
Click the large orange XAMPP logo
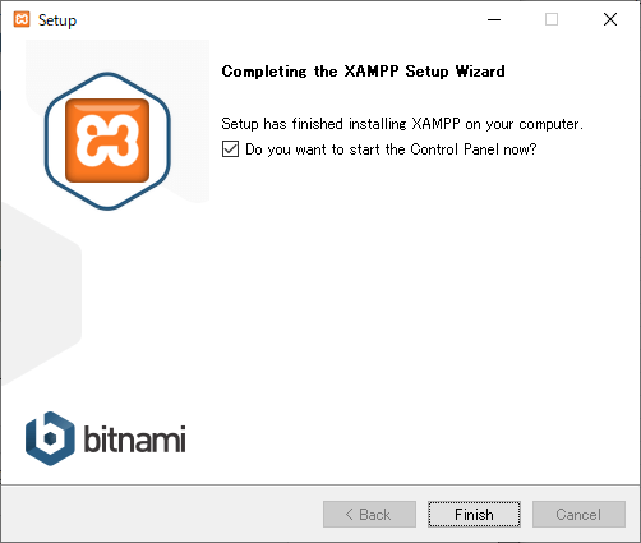tap(107, 140)
